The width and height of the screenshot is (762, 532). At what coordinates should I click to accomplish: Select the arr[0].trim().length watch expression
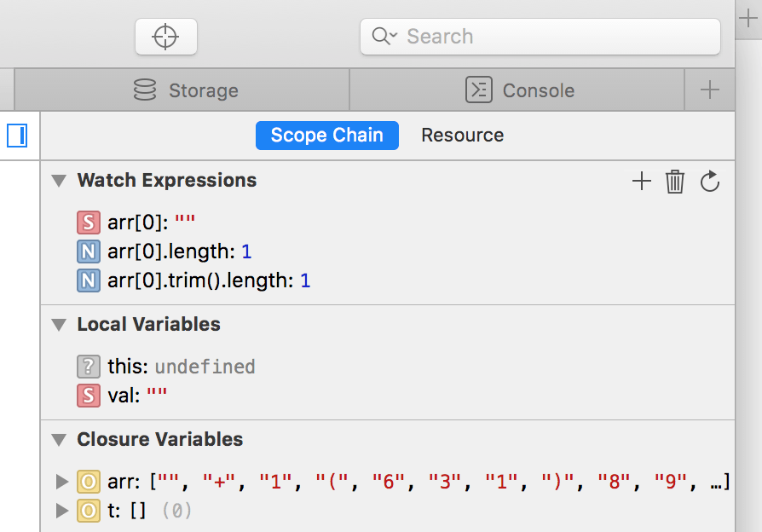click(200, 280)
